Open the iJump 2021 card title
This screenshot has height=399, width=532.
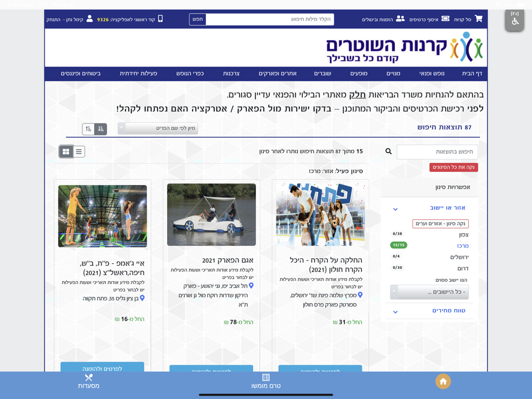(x=112, y=268)
